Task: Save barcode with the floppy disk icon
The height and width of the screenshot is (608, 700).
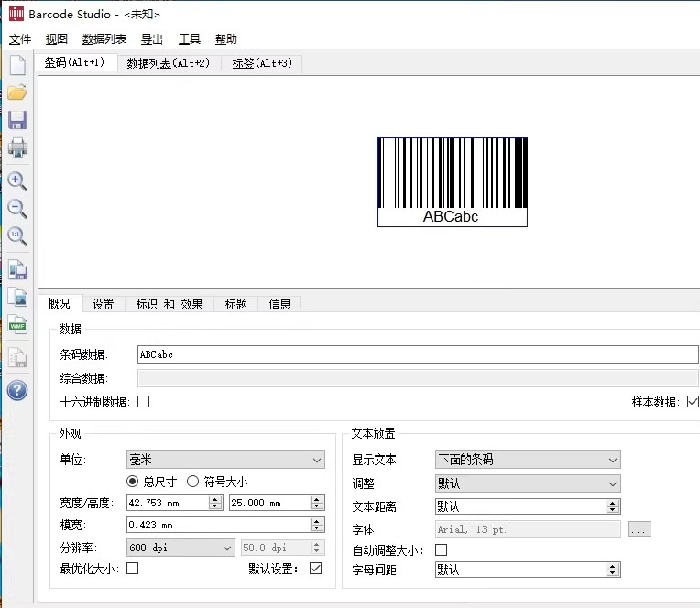Action: 17,120
